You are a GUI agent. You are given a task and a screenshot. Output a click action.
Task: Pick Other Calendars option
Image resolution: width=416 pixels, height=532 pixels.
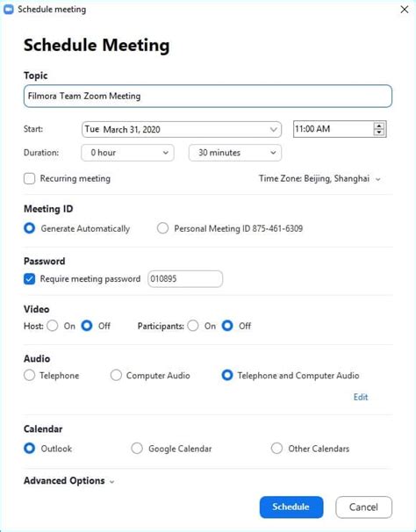tap(276, 449)
